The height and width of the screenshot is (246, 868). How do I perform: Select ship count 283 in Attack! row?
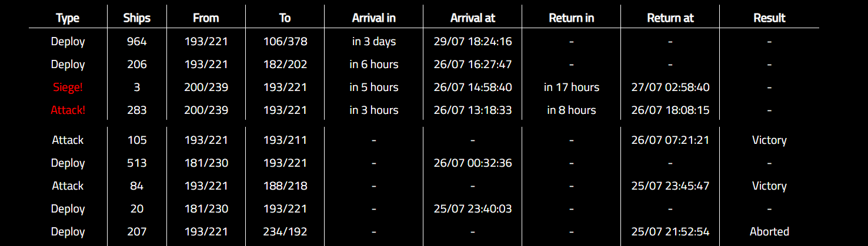click(x=137, y=110)
